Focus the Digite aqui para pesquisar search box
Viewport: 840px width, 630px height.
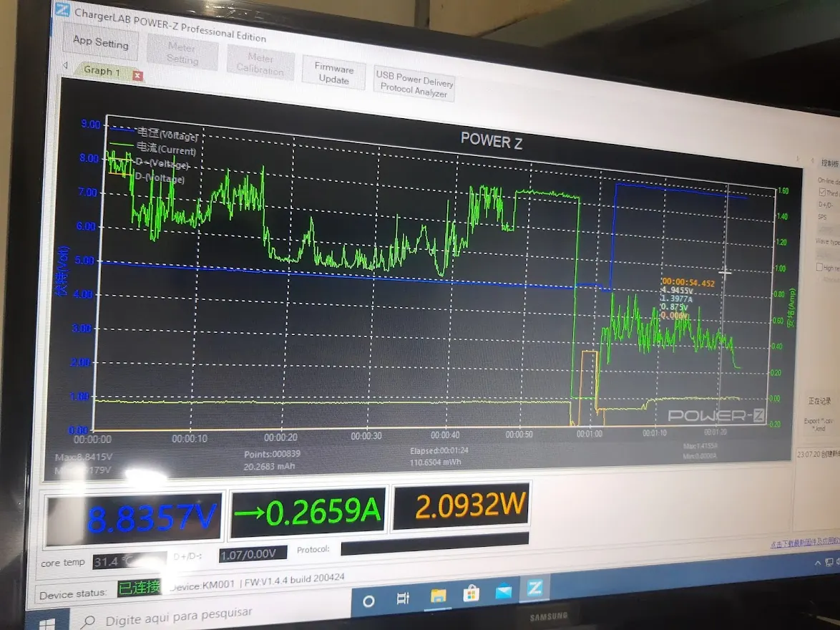[178, 616]
